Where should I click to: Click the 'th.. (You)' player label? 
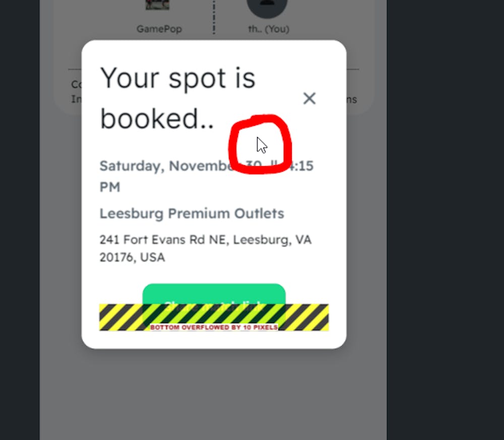tap(269, 29)
